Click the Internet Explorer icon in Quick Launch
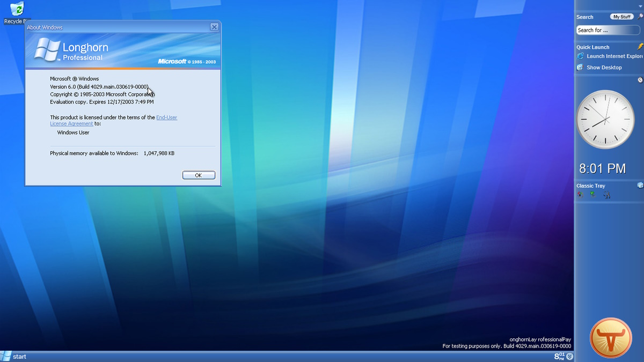Screen dimensions: 644x362 (580, 56)
